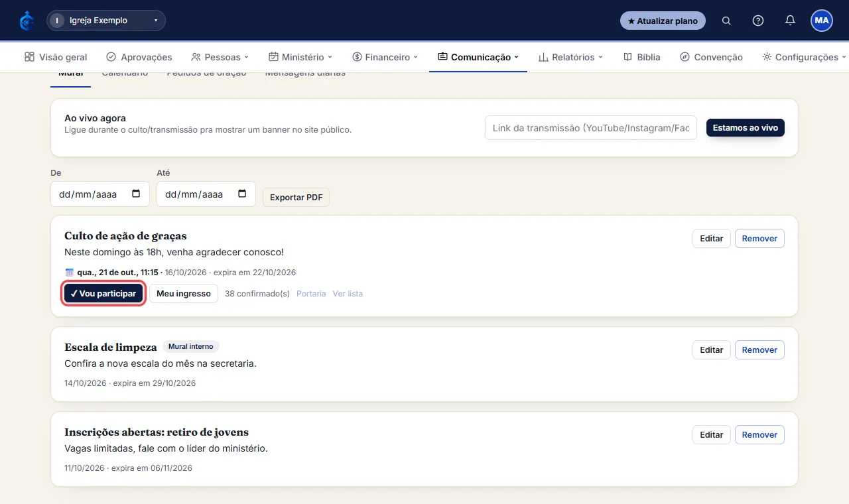Open the Visão geral navigation item
The height and width of the screenshot is (504, 849).
pyautogui.click(x=56, y=57)
